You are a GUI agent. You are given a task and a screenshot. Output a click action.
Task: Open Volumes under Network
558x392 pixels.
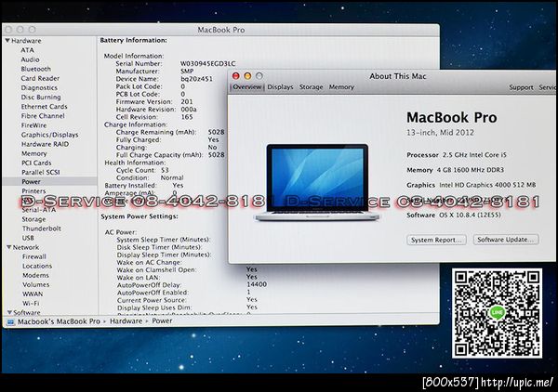point(36,284)
